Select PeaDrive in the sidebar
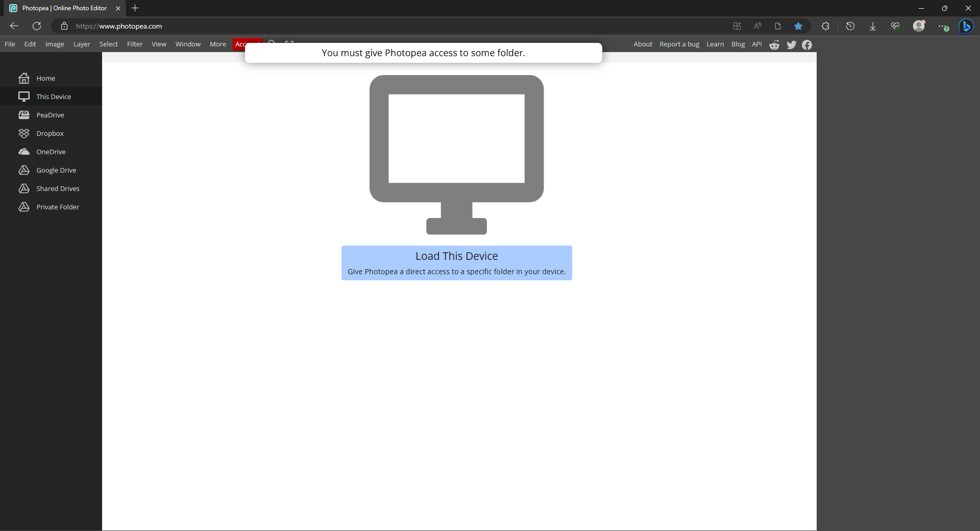The height and width of the screenshot is (531, 980). 51,115
